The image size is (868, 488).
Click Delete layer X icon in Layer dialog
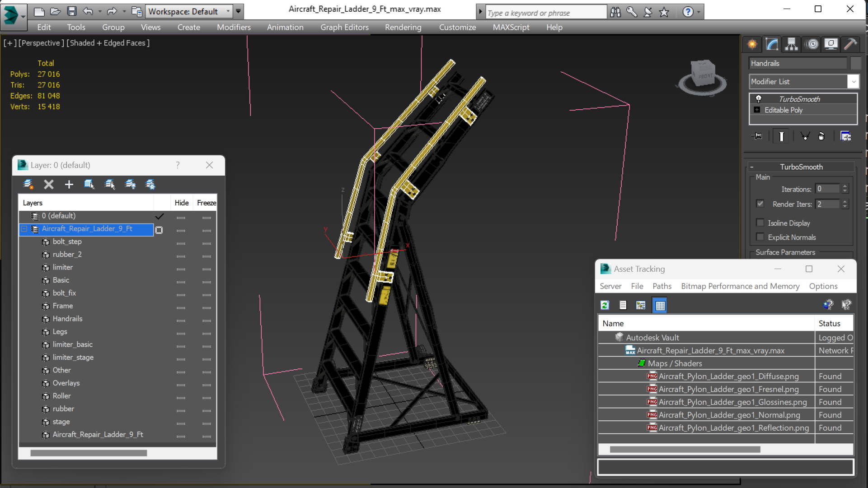coord(49,184)
